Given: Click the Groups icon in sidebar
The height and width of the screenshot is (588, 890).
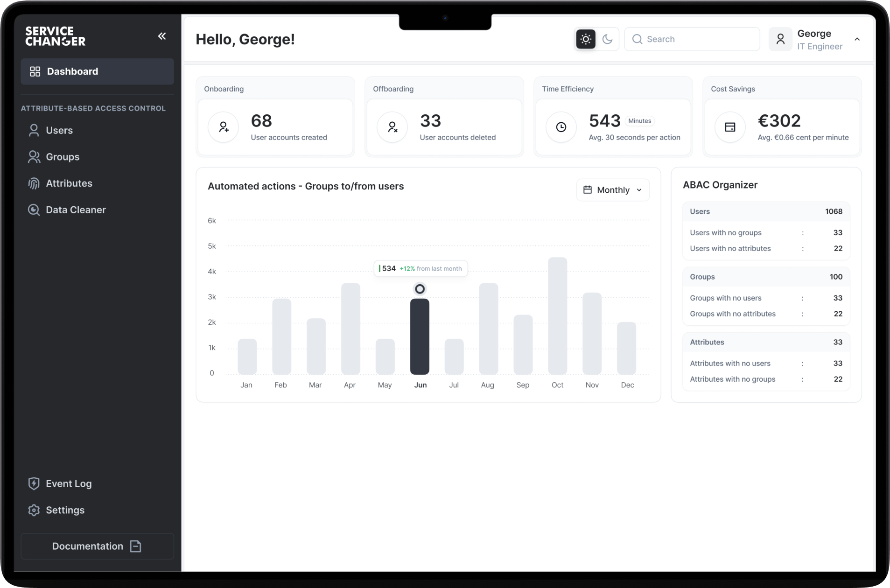Looking at the screenshot, I should [34, 157].
